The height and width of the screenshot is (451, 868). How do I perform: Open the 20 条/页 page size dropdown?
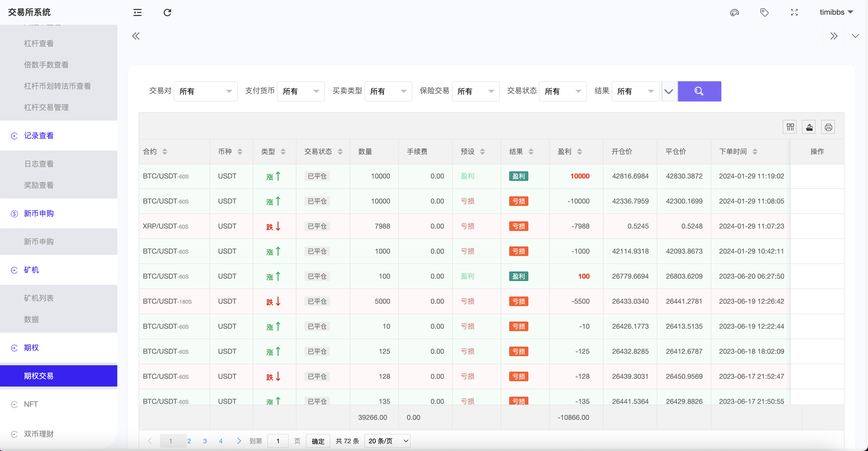coord(387,441)
